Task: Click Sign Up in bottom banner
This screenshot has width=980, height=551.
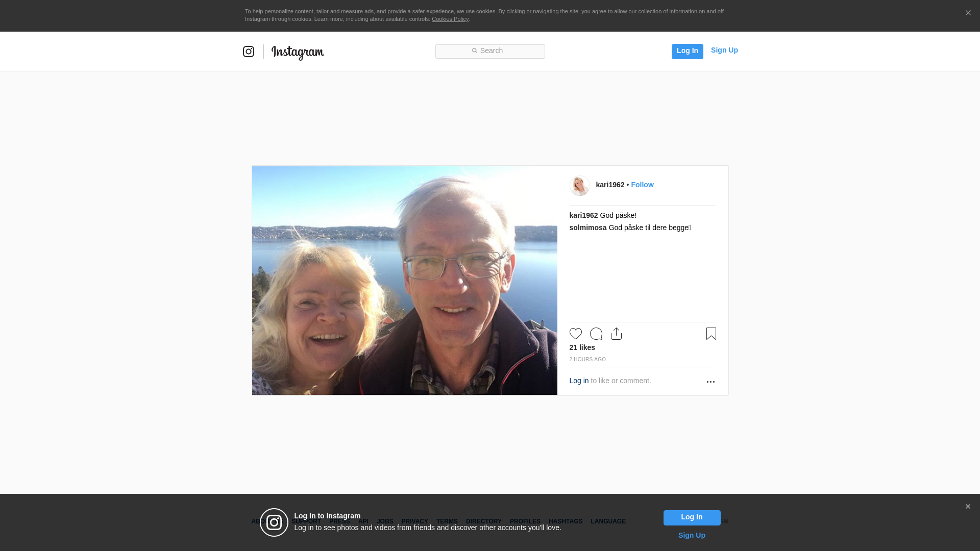Action: point(692,535)
